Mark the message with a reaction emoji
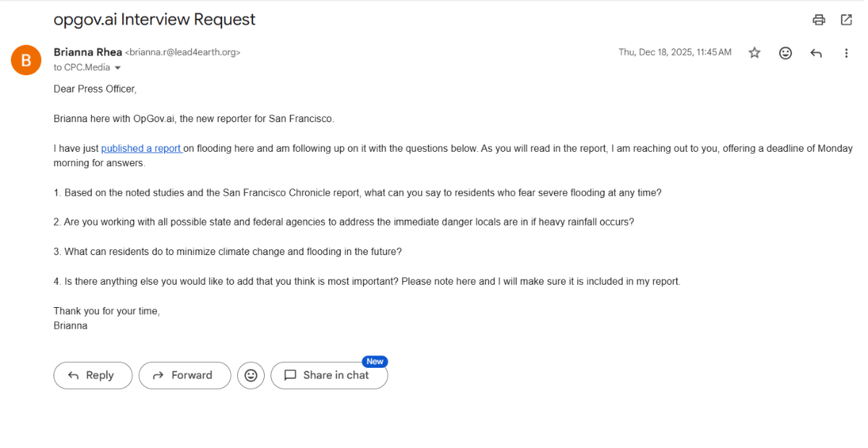This screenshot has width=868, height=448. [x=785, y=52]
